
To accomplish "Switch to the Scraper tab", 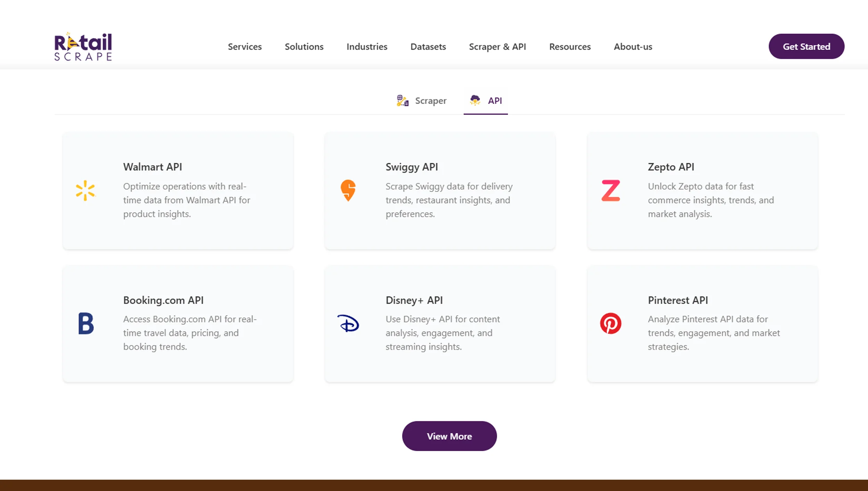I will 430,100.
